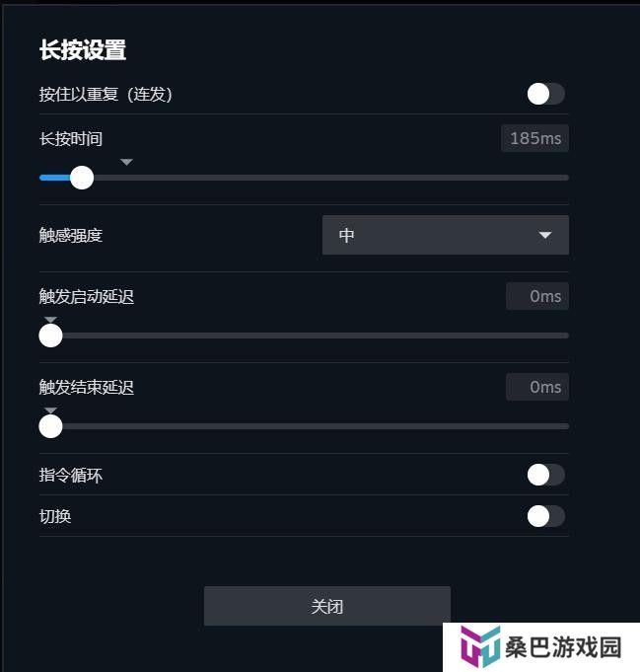Enable the 指令循环 toggle

[x=545, y=475]
